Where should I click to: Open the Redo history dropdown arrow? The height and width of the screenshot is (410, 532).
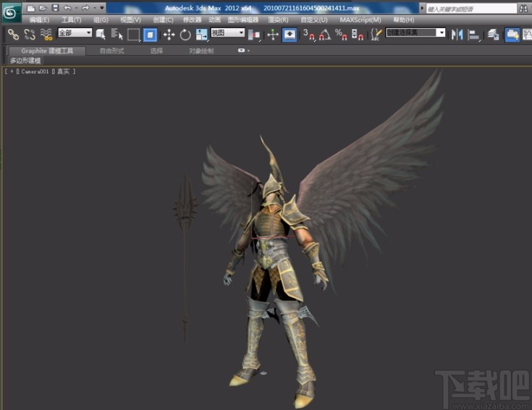tap(94, 8)
